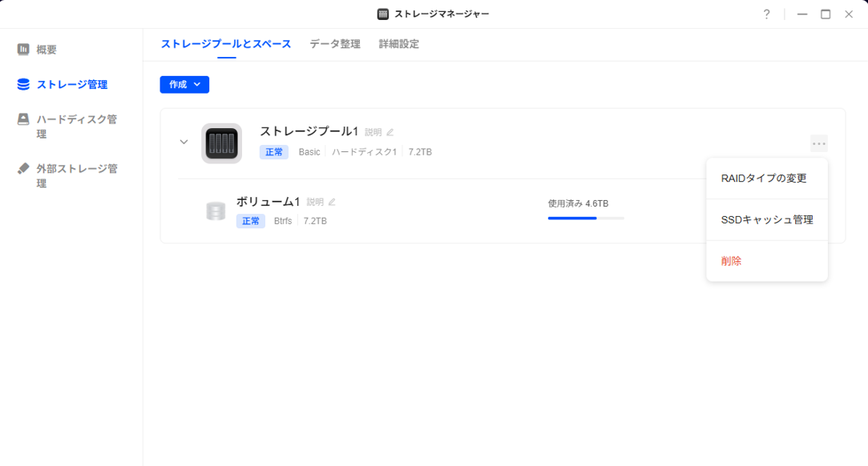
Task: Select the ストレージプールとスペース tab
Action: [x=226, y=44]
